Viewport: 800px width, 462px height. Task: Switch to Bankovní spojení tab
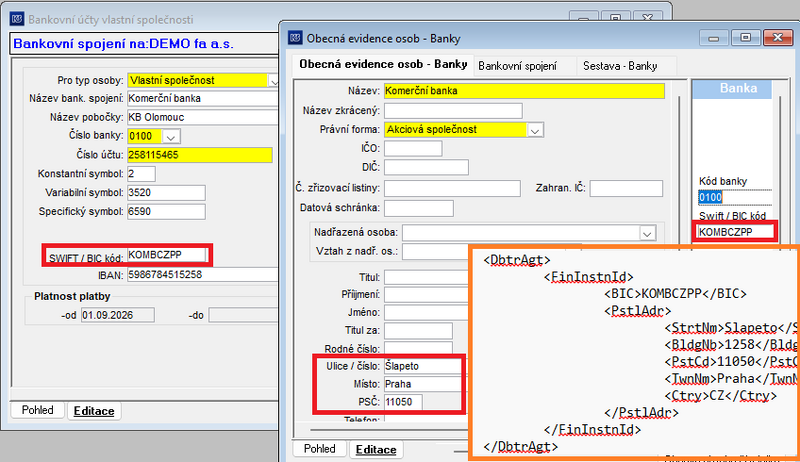pyautogui.click(x=517, y=66)
